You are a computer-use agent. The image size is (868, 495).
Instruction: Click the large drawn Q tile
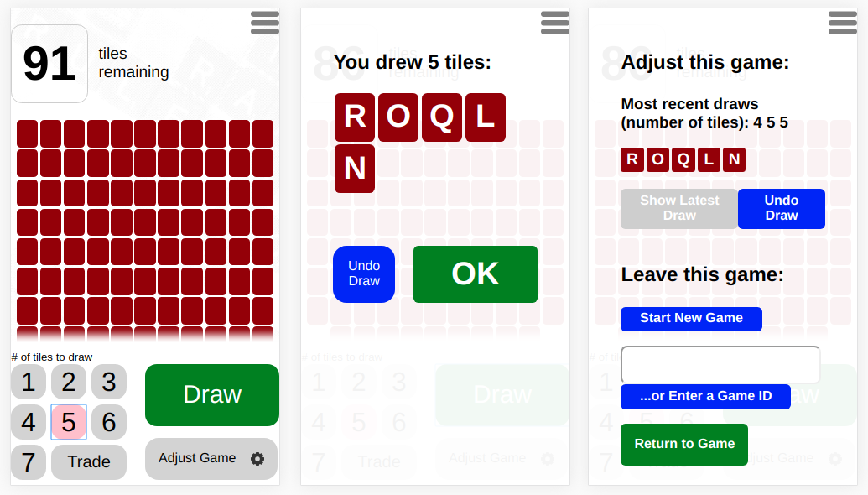[442, 117]
